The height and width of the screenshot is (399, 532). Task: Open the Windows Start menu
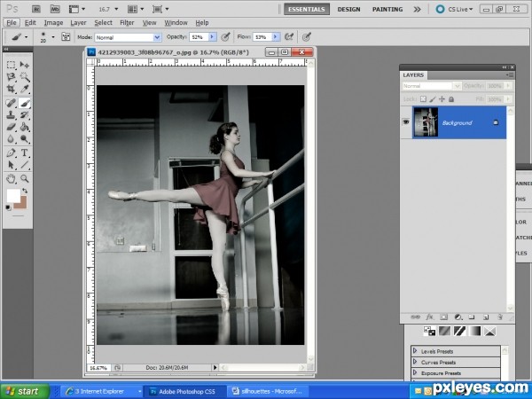25,391
